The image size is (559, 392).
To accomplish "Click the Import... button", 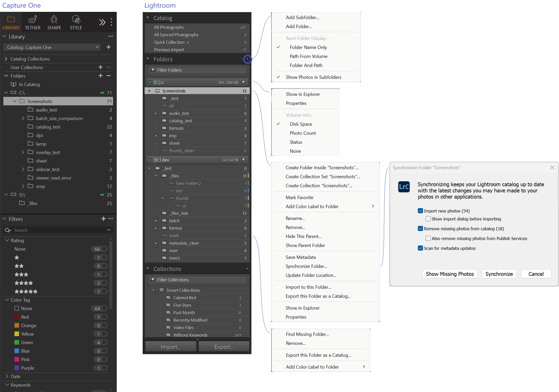I will pyautogui.click(x=171, y=347).
